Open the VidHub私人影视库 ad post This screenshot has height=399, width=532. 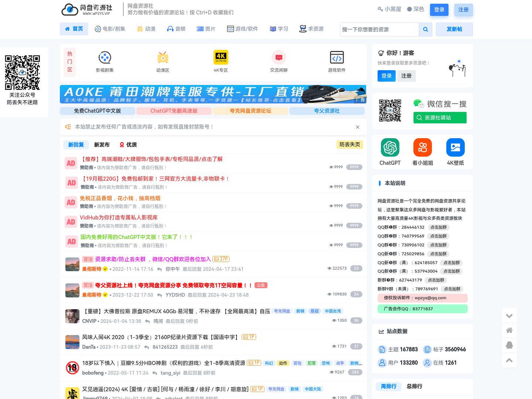tap(119, 218)
